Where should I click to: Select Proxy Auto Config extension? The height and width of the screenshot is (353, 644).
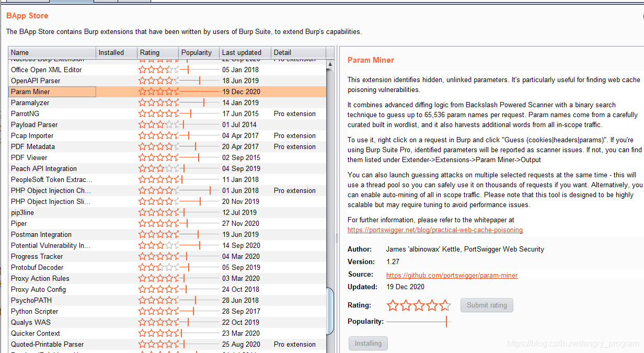tap(167, 289)
